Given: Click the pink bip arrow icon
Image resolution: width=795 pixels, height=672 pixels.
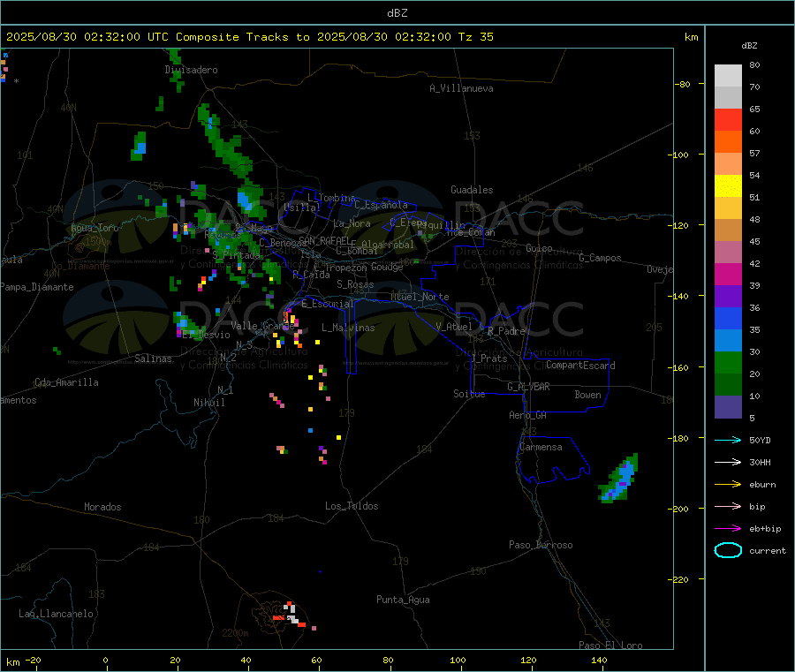Looking at the screenshot, I should pos(728,506).
